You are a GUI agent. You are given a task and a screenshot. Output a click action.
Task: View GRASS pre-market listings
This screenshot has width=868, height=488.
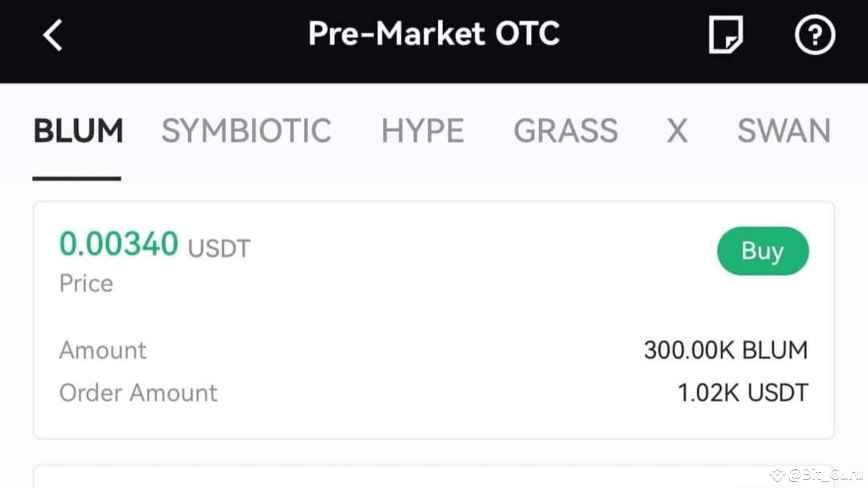click(x=565, y=130)
